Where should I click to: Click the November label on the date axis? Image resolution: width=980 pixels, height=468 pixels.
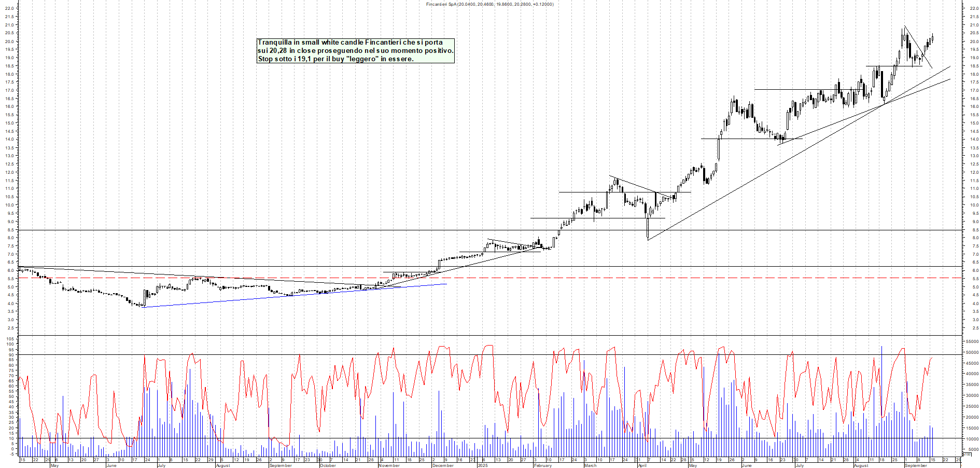(389, 465)
